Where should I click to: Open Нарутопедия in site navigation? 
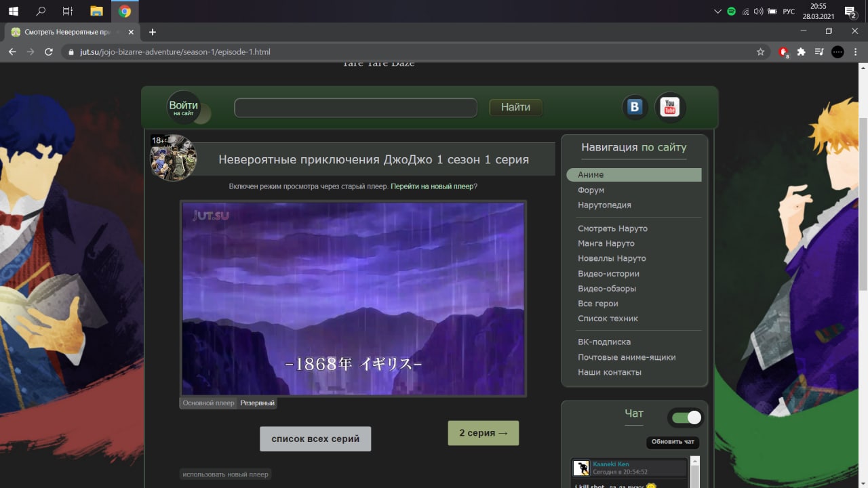[604, 205]
